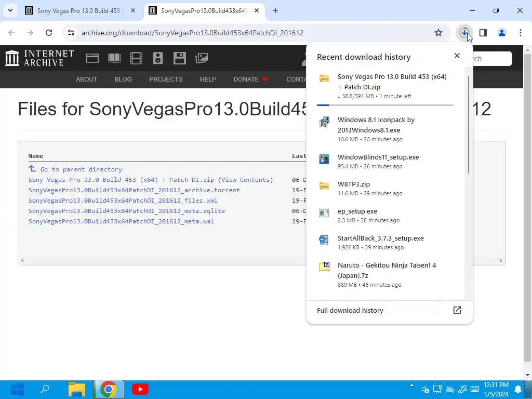
Task: Bookmark this page with the star icon
Action: (438, 33)
